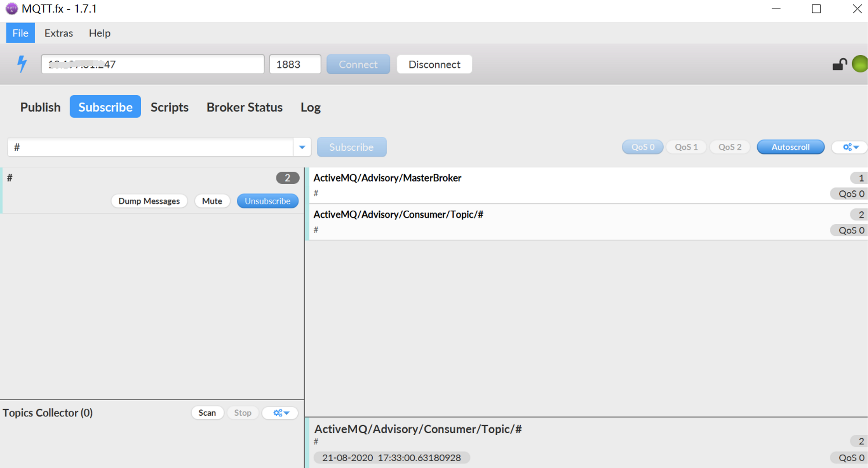Click the unlocked padlock security icon
This screenshot has height=468, width=868.
839,64
